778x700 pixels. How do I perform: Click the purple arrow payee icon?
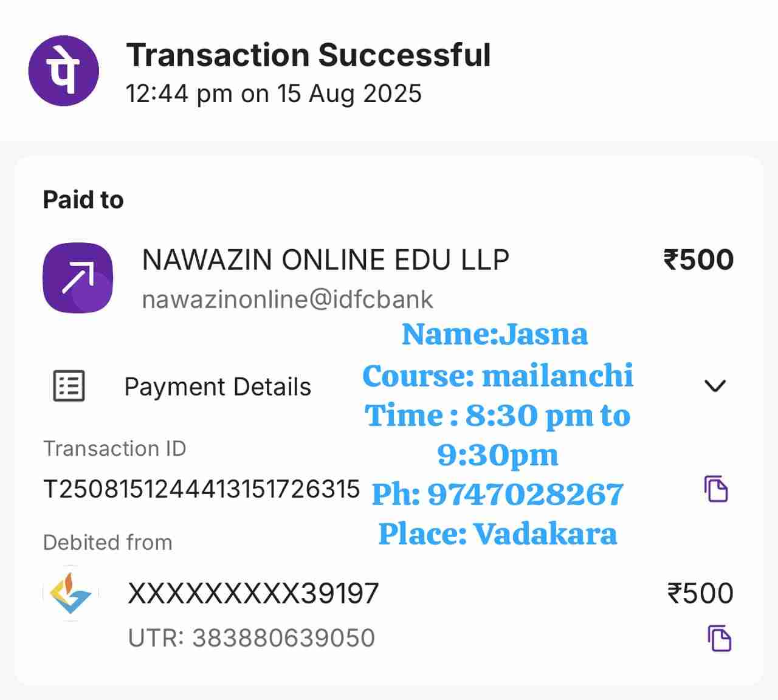[78, 278]
